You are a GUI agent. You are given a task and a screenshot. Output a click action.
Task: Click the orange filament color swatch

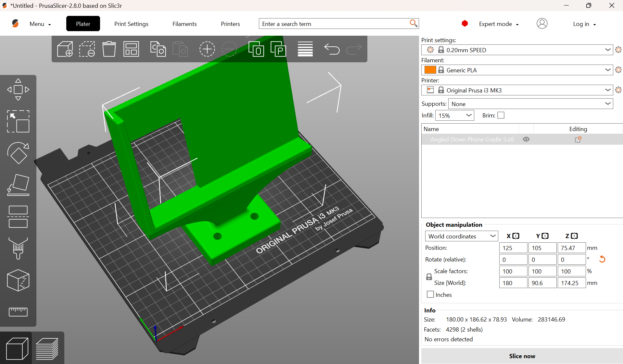(430, 70)
